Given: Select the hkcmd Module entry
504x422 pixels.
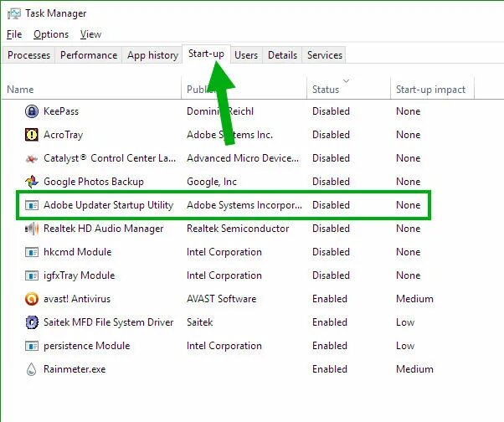Looking at the screenshot, I should (x=78, y=252).
